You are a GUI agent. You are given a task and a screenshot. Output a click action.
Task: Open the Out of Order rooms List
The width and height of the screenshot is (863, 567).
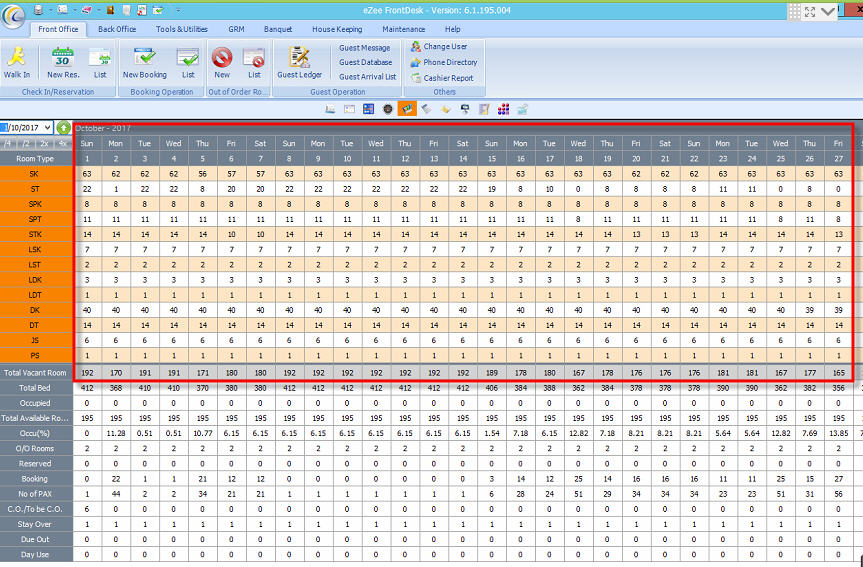(254, 62)
